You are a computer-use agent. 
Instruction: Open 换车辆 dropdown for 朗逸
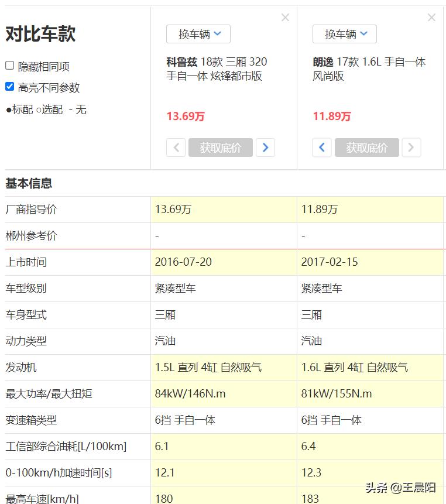(345, 34)
